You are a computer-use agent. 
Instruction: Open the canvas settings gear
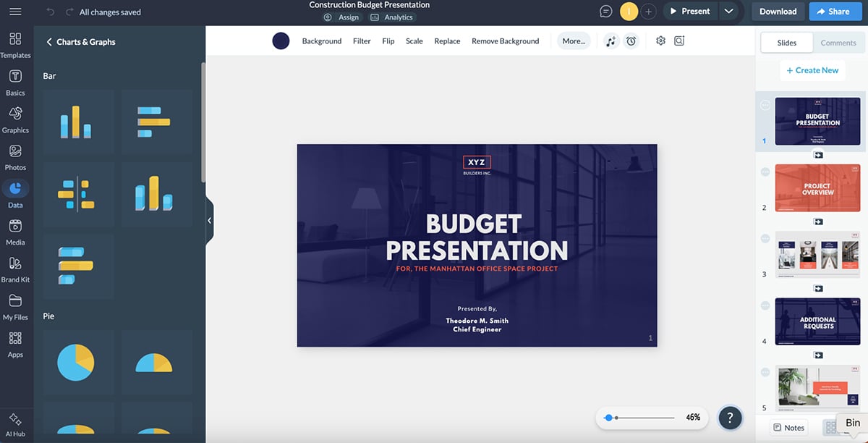point(660,41)
